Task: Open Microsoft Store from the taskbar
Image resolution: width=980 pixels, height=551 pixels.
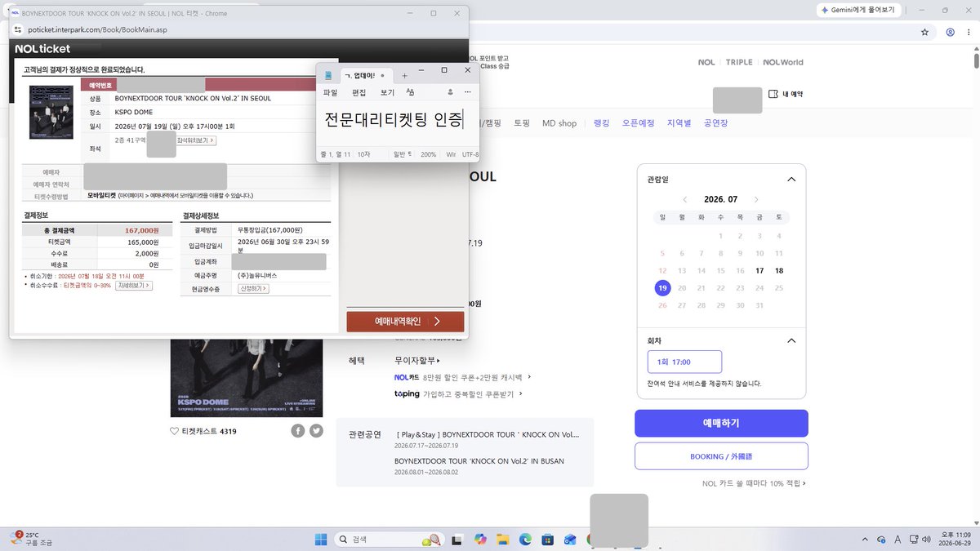Action: [x=548, y=540]
